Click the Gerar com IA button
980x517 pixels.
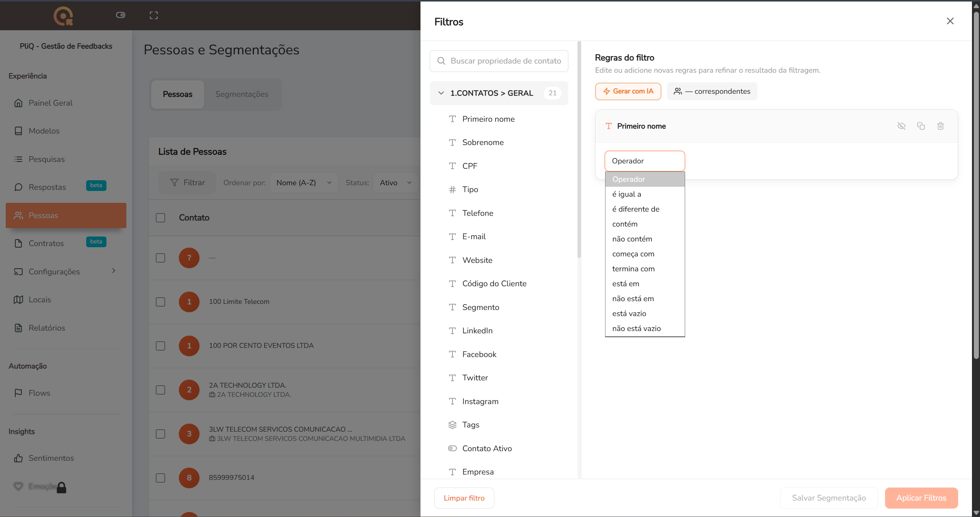click(x=628, y=91)
